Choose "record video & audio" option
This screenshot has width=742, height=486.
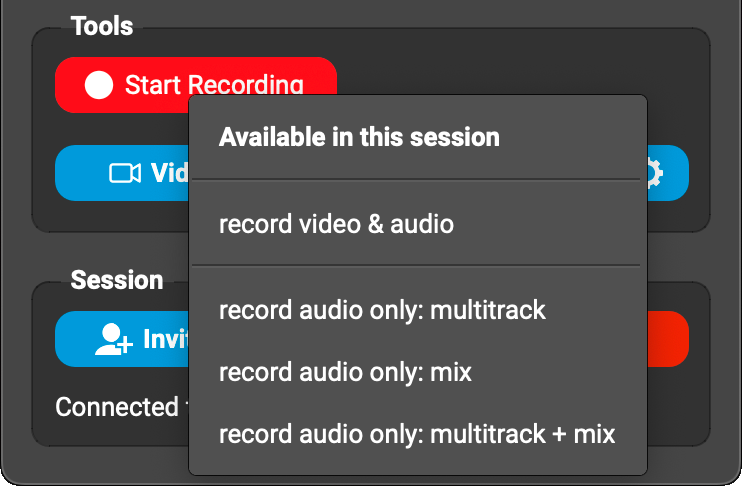click(x=336, y=224)
